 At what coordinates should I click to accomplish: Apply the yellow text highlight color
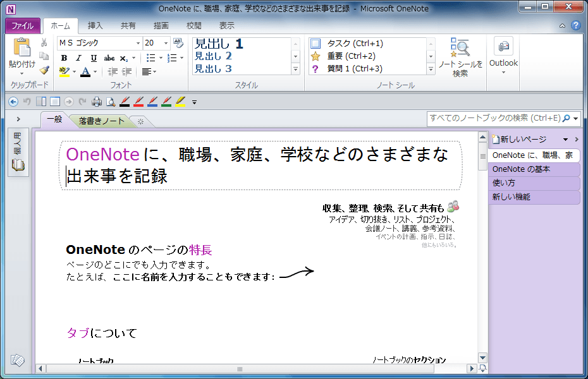pos(64,71)
